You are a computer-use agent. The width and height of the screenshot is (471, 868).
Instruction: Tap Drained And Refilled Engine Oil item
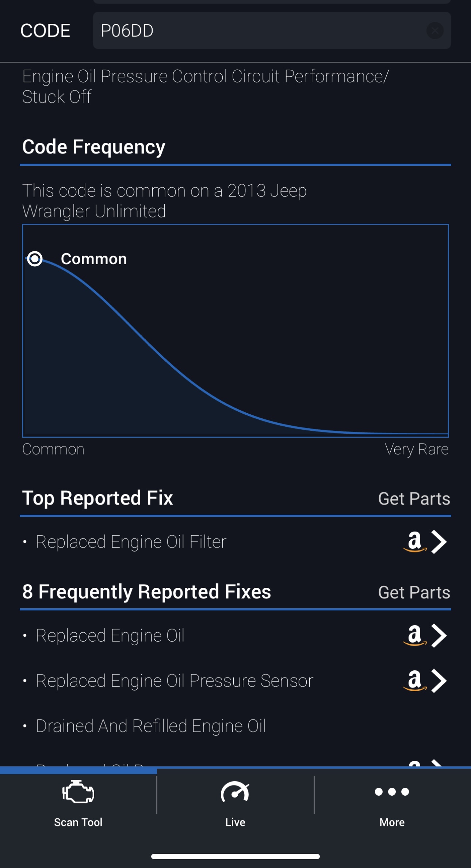(150, 726)
